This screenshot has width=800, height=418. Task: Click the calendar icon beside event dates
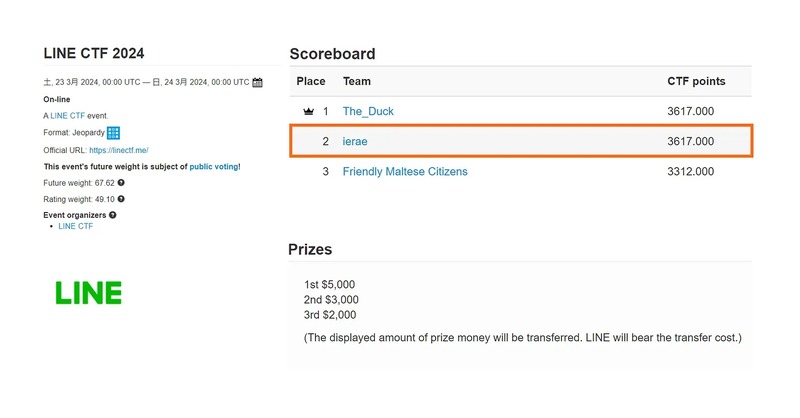(x=257, y=83)
